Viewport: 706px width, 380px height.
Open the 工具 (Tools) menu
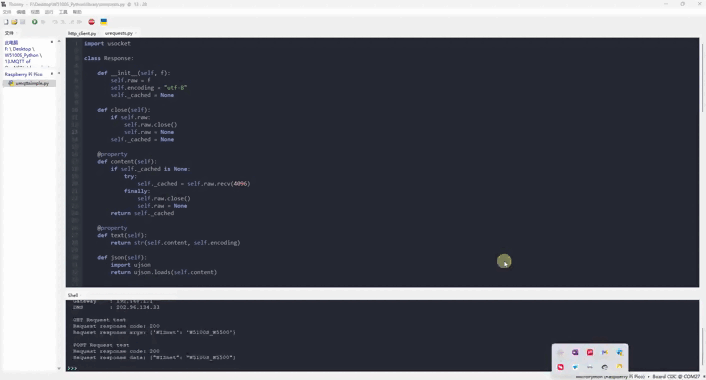coord(63,12)
